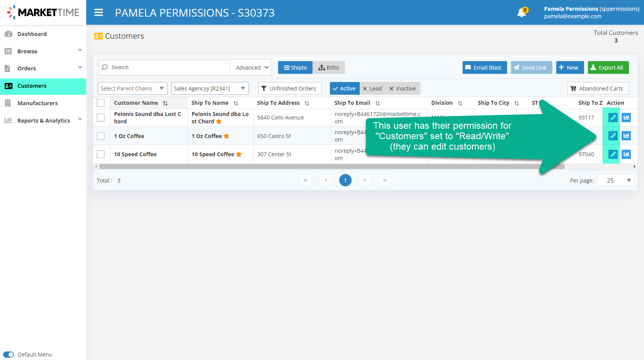The image size is (644, 360).
Task: Click the Export All button
Action: click(608, 68)
